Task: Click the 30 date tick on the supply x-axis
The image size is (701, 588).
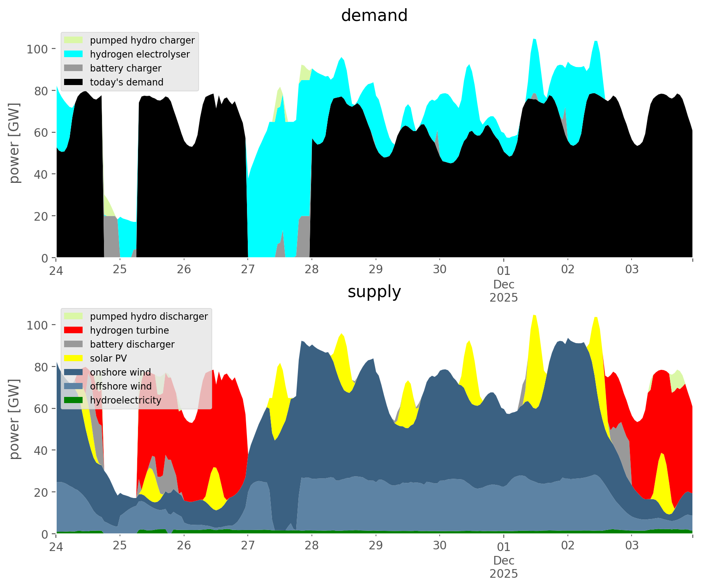Action: point(439,546)
